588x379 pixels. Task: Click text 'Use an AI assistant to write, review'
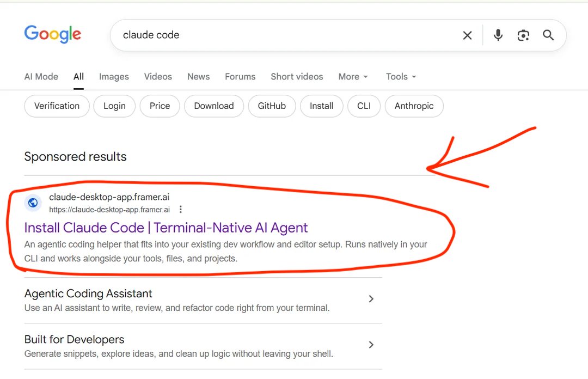(x=177, y=308)
